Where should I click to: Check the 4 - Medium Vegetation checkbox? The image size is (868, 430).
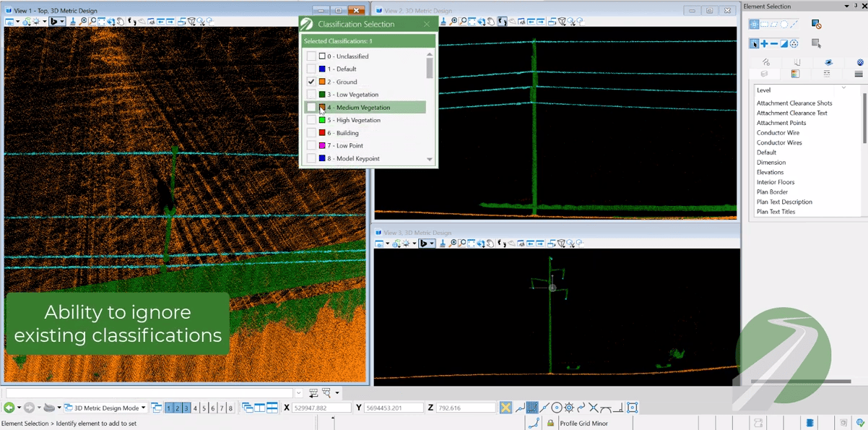tap(311, 108)
